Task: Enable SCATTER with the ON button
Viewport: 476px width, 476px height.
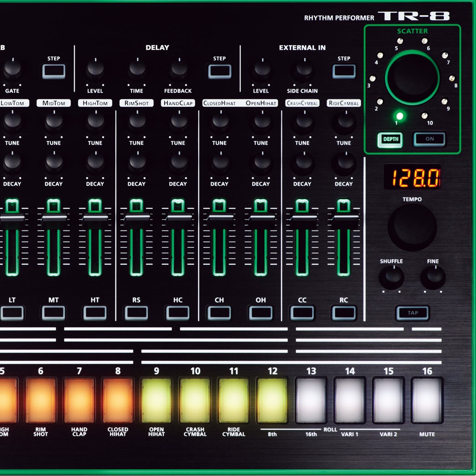Action: click(430, 139)
